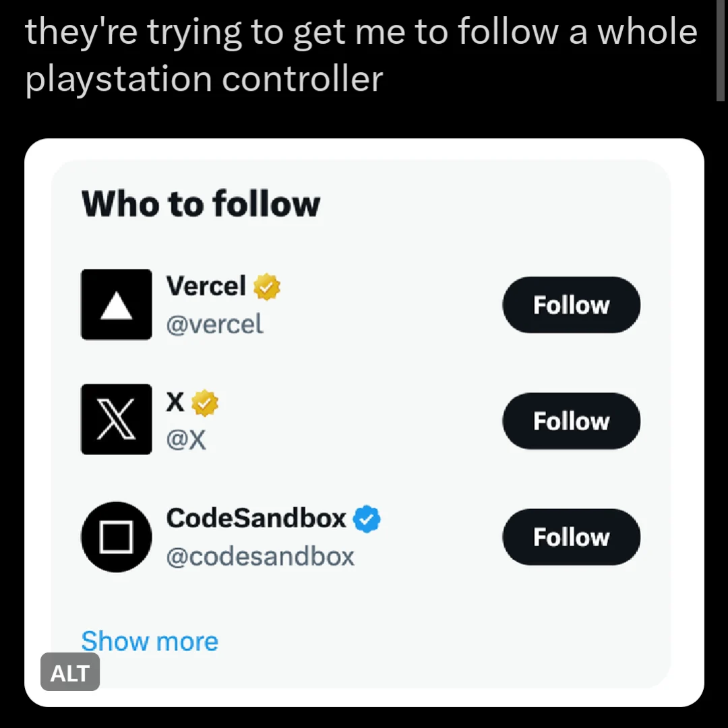Click the gold verified badge beside X
The image size is (728, 728).
pyautogui.click(x=205, y=403)
